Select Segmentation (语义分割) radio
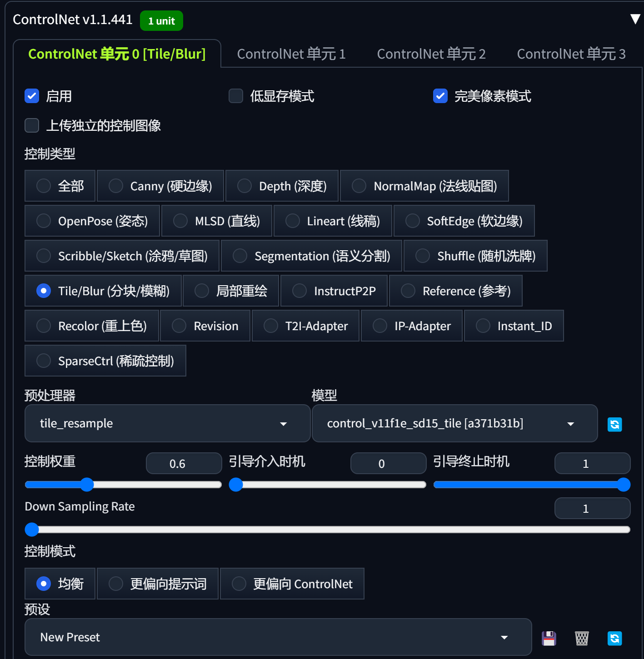The image size is (644, 659). click(312, 256)
